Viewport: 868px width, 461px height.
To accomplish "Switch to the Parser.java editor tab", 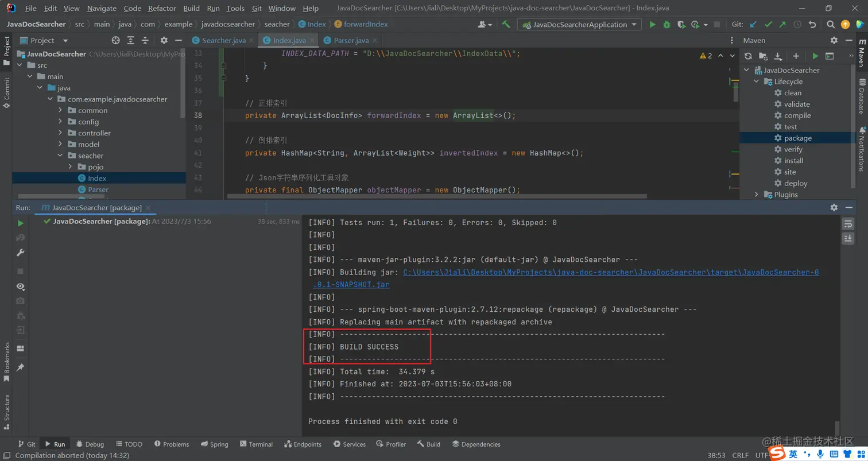I will tap(351, 40).
